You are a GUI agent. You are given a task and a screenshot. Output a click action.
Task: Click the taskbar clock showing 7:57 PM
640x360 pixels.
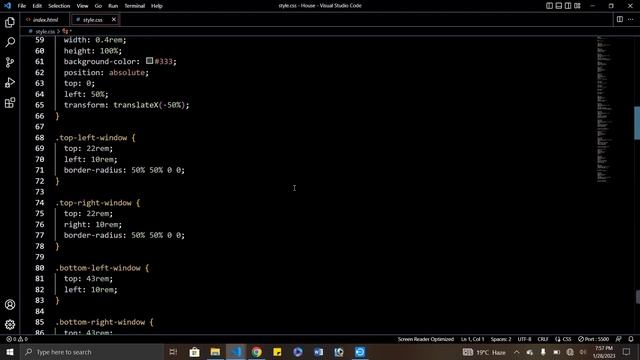pyautogui.click(x=604, y=352)
